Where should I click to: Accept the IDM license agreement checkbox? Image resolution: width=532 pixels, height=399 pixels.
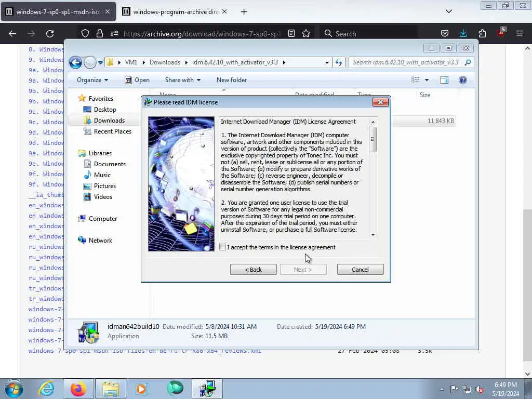tap(222, 247)
